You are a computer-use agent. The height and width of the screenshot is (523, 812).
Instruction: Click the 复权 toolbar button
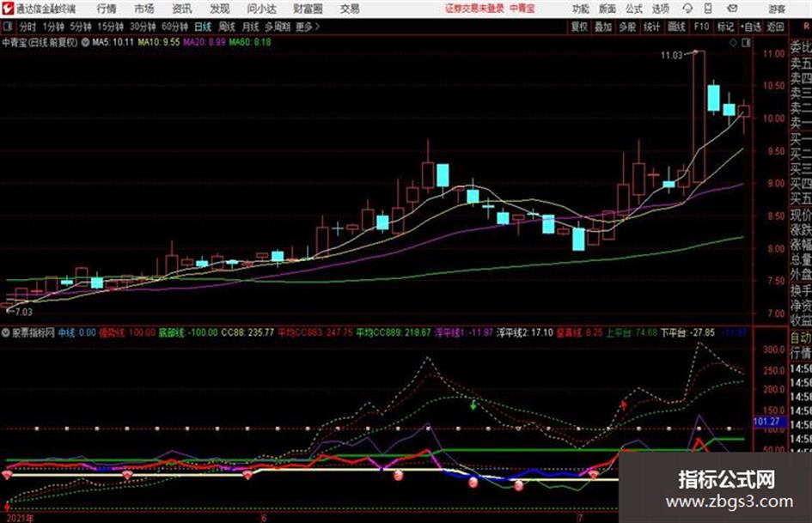pyautogui.click(x=579, y=27)
